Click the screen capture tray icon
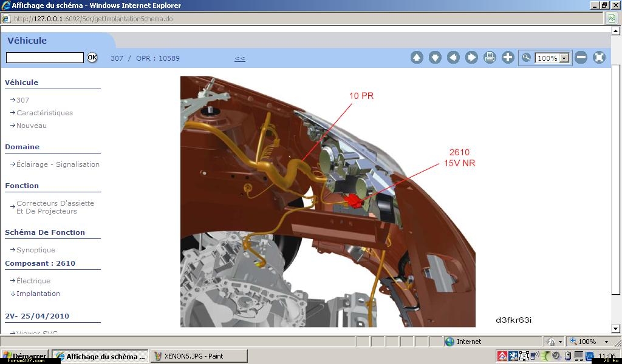 point(524,356)
